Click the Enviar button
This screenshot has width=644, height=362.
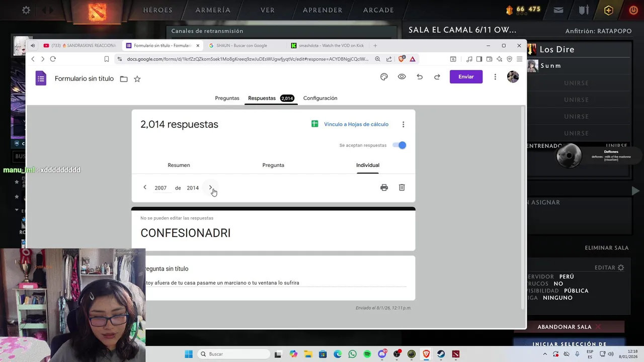click(466, 77)
